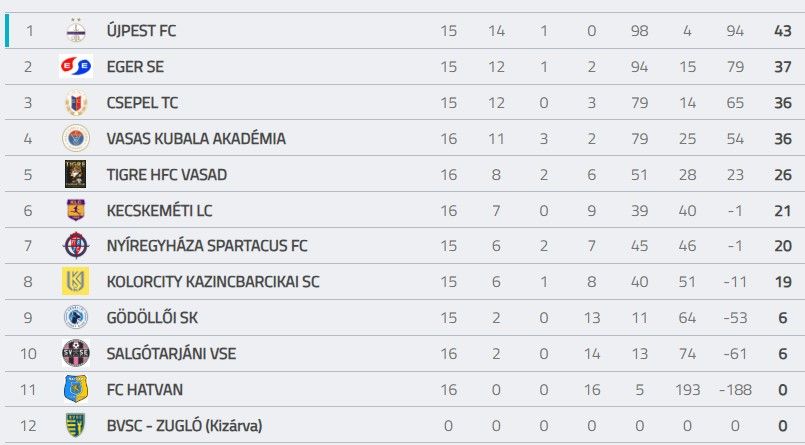The height and width of the screenshot is (445, 805).
Task: Click the Újpest FC club crest
Action: pyautogui.click(x=76, y=31)
